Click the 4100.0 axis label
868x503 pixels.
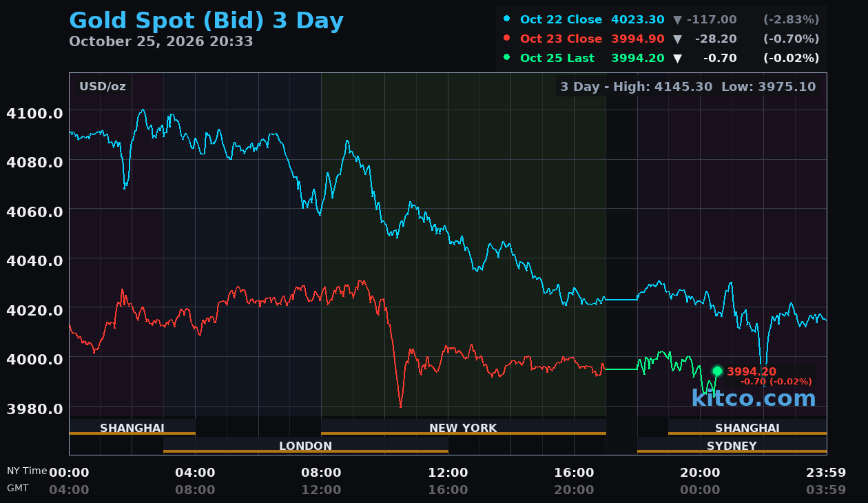(34, 112)
